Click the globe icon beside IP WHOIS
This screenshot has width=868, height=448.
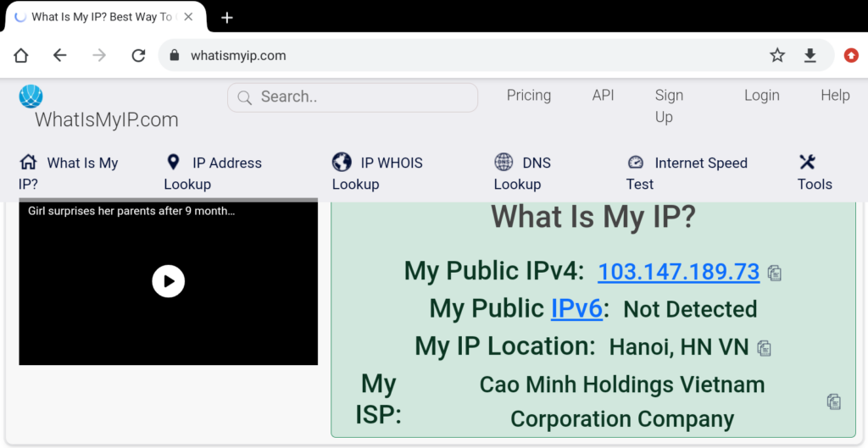coord(342,162)
